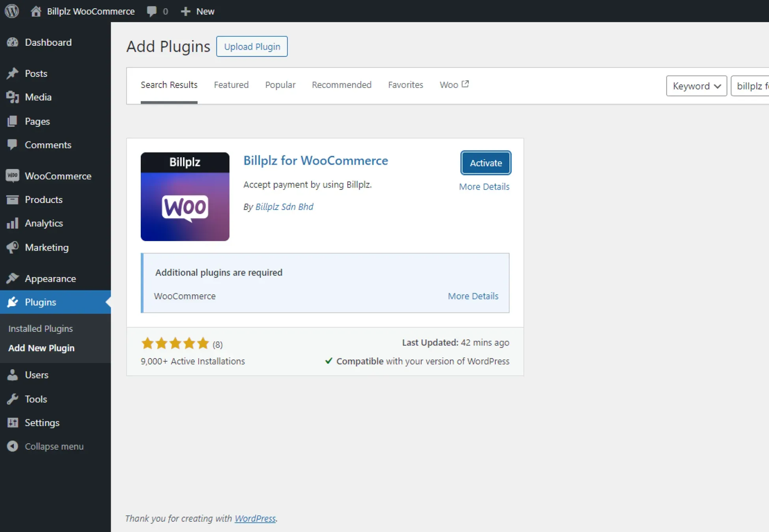Click the Collapse menu arrow icon
The height and width of the screenshot is (532, 769).
coord(13,446)
